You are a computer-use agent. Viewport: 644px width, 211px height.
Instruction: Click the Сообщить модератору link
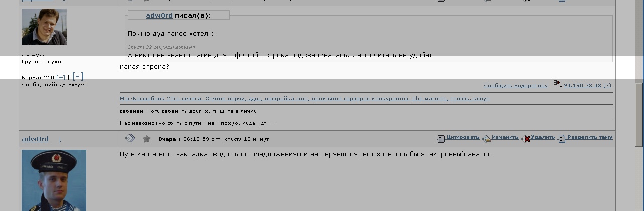[x=515, y=86]
